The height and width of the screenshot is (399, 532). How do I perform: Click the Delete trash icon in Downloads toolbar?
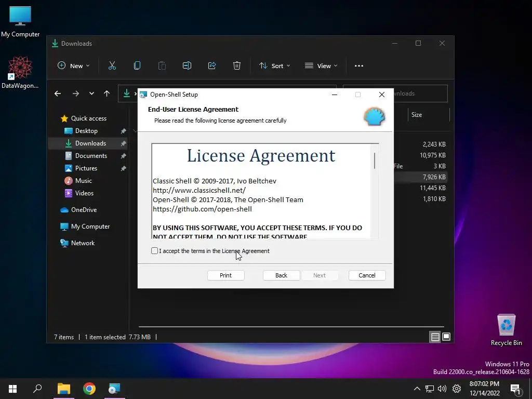point(237,65)
